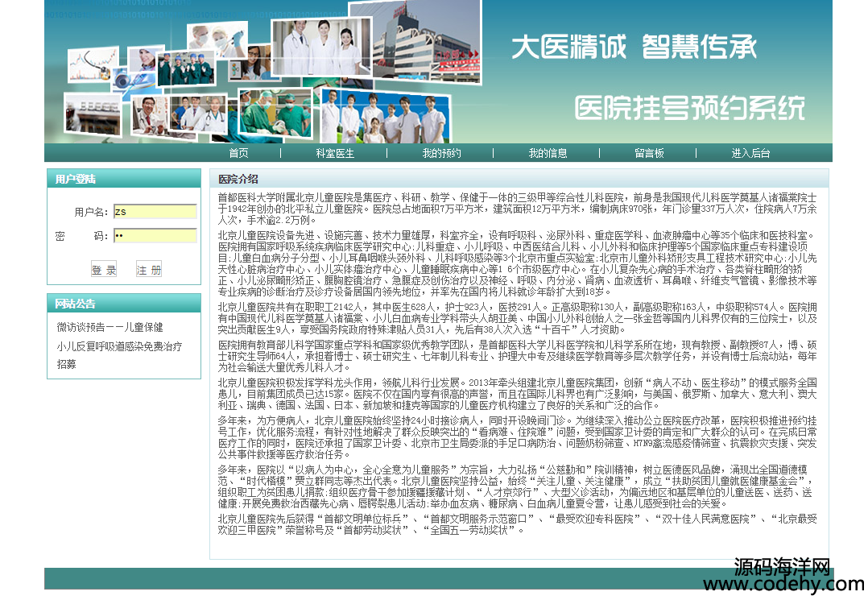868x600 pixels.
Task: Click the 网站公告 panel header
Action: [x=76, y=304]
